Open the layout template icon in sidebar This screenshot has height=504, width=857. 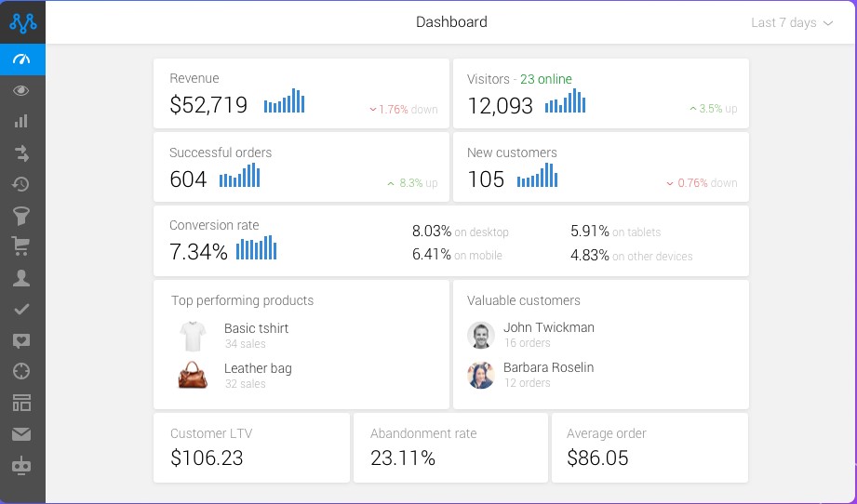pyautogui.click(x=22, y=403)
